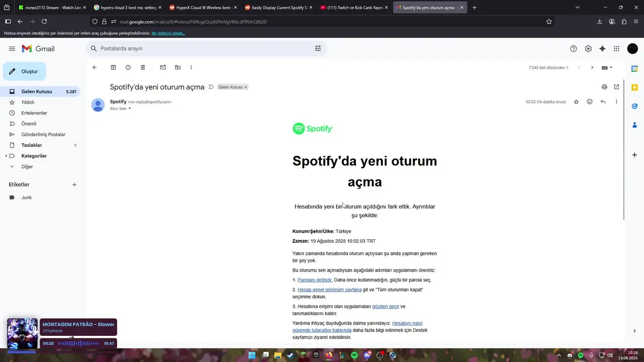Reload the current page
Image resolution: width=644 pixels, height=362 pixels.
[44, 22]
